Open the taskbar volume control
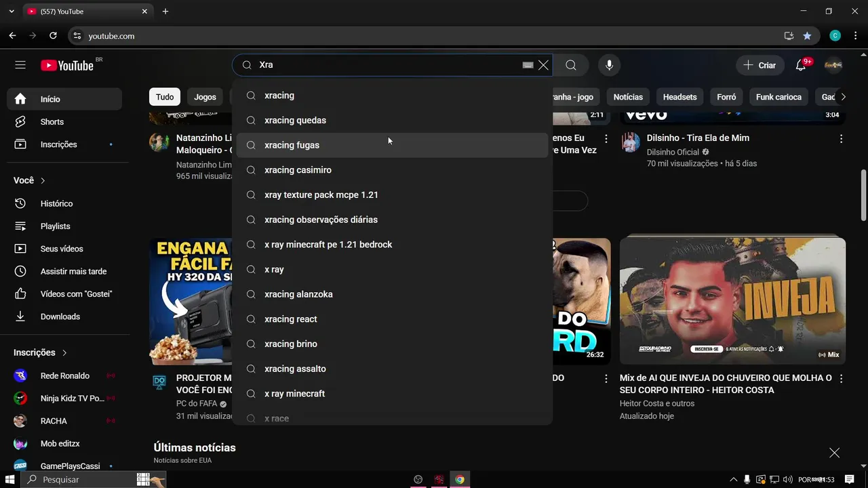Image resolution: width=868 pixels, height=488 pixels. click(787, 479)
